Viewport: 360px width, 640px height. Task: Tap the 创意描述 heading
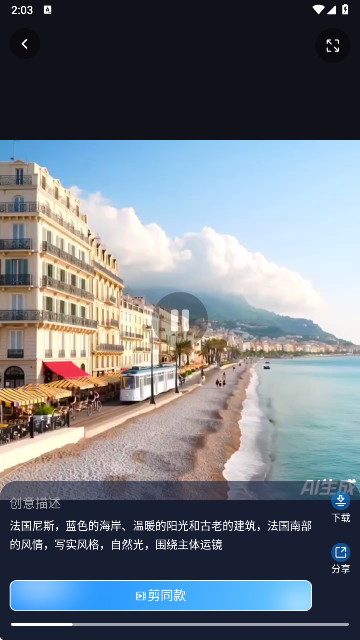pos(35,504)
